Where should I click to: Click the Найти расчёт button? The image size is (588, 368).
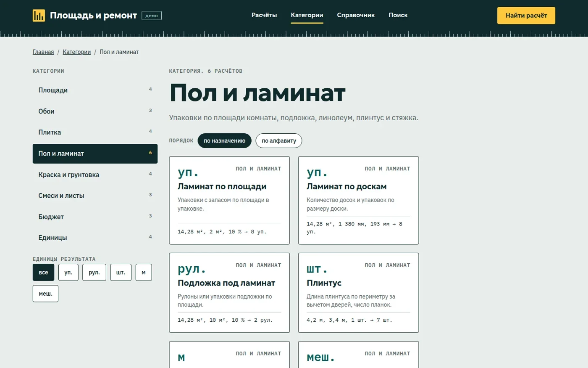526,16
